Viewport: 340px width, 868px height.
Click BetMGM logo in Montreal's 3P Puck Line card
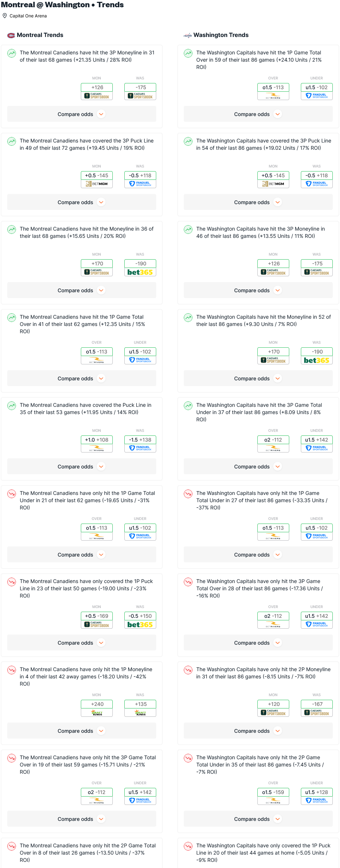coord(97,184)
